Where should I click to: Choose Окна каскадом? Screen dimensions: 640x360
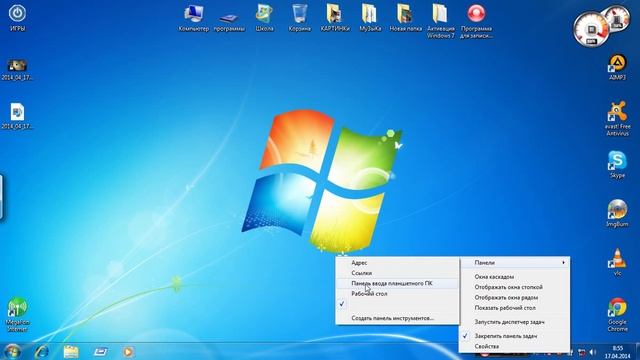pos(514,277)
